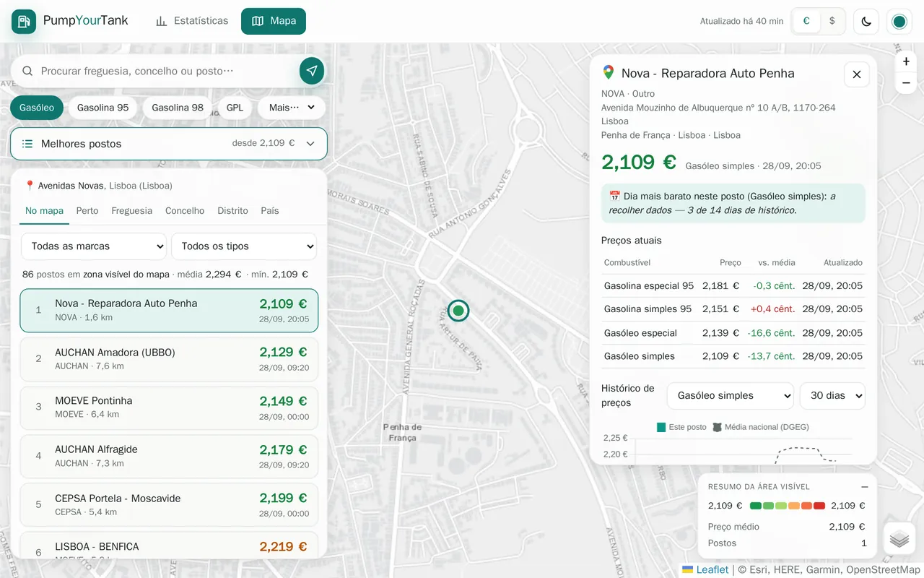Click the geolocation arrow button in search bar
The height and width of the screenshot is (578, 924).
[312, 71]
